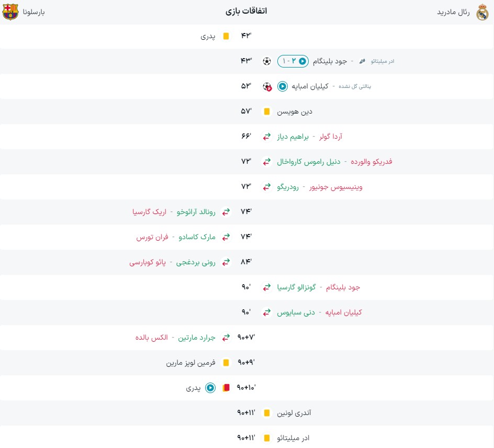Click the Barcelona club crest
This screenshot has height=448, width=494.
pyautogui.click(x=10, y=12)
